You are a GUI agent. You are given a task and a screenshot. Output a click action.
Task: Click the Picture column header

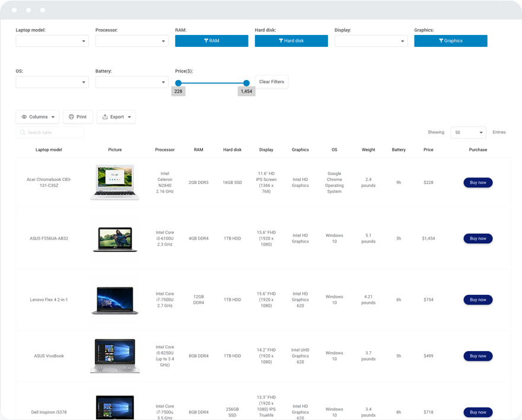coord(115,149)
